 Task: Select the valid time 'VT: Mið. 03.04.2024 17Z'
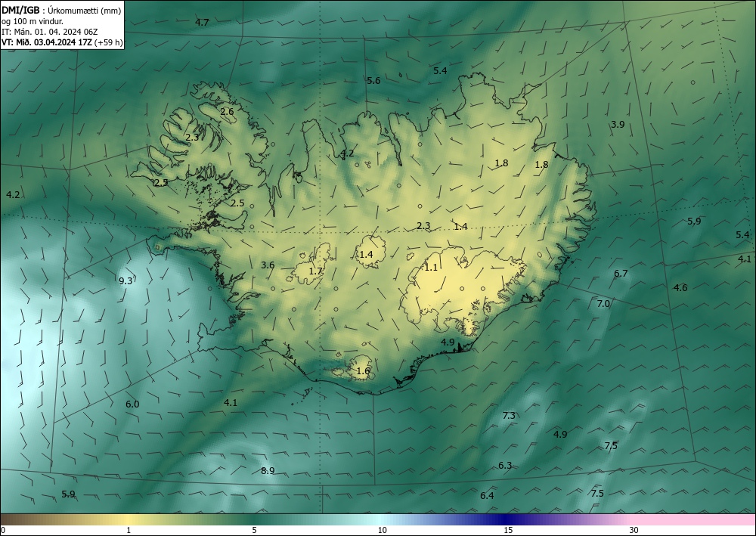point(46,42)
